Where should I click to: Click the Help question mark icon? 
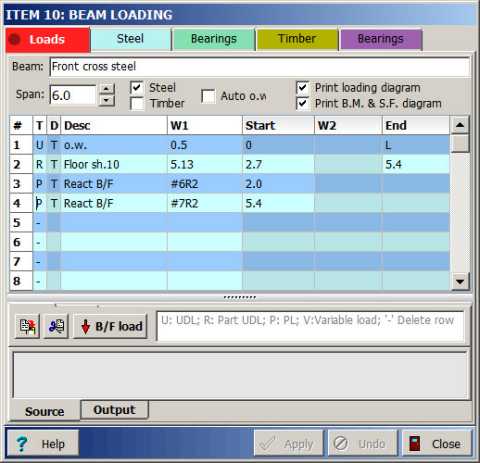coord(22,444)
